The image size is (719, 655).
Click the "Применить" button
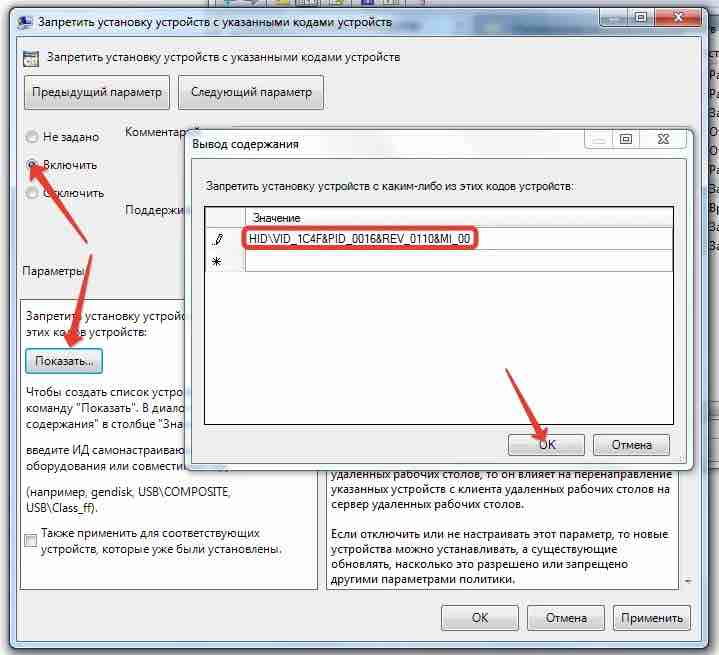click(x=653, y=617)
